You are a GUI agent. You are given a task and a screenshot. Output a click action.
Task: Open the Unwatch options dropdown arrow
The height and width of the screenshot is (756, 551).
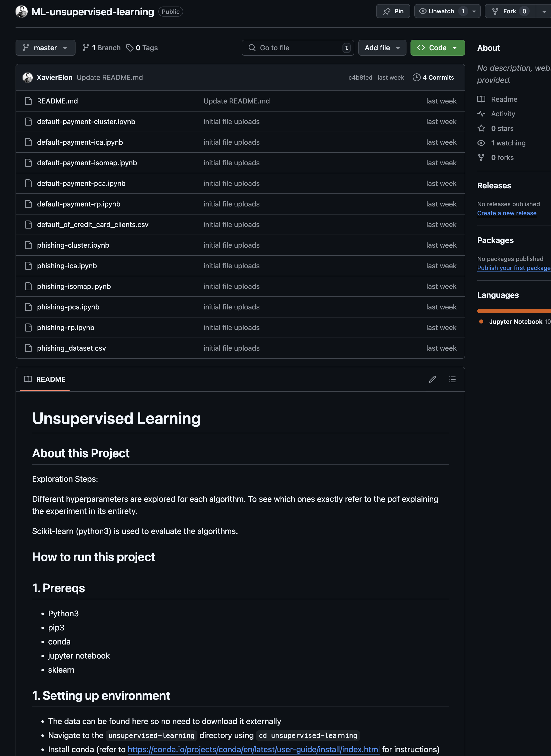(474, 11)
